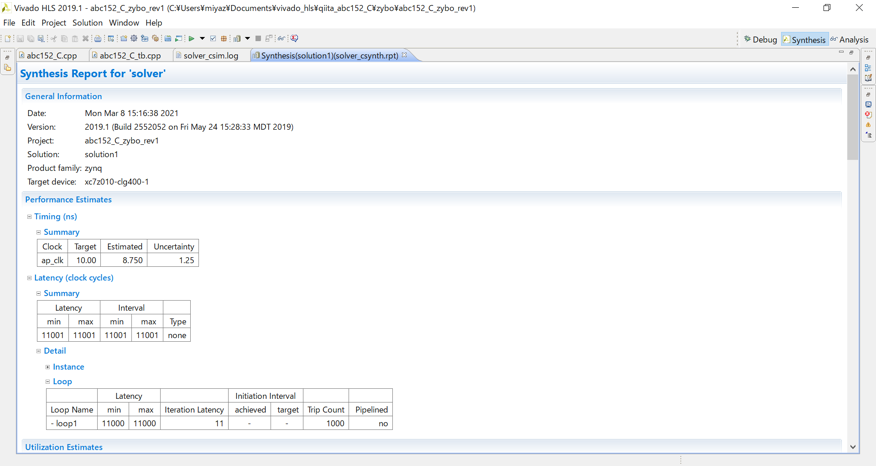Open the Solution menu

pyautogui.click(x=87, y=23)
